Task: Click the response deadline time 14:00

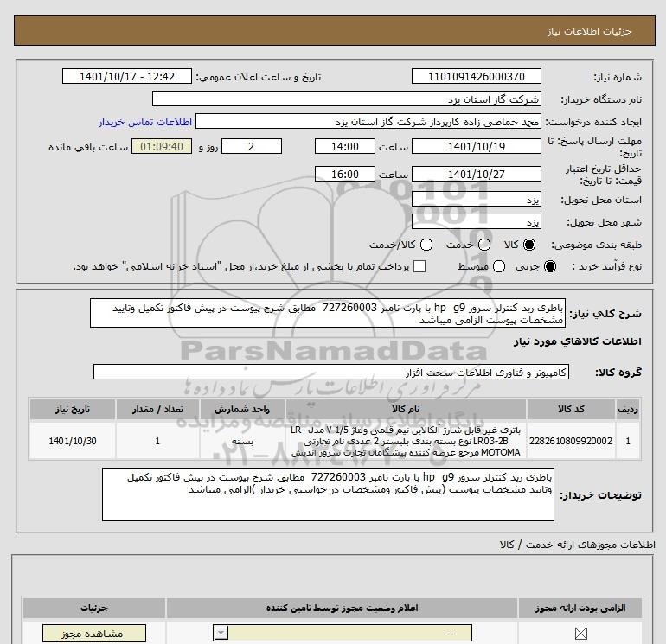Action: [x=345, y=146]
